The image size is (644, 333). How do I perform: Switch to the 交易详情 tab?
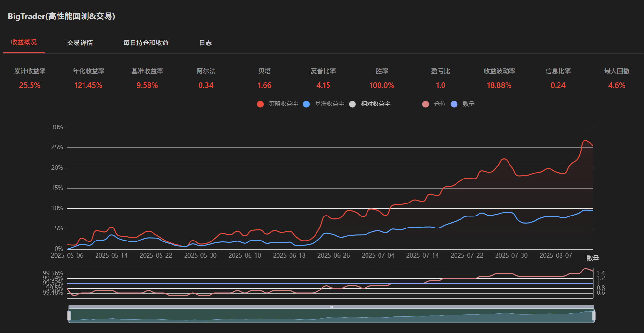80,43
